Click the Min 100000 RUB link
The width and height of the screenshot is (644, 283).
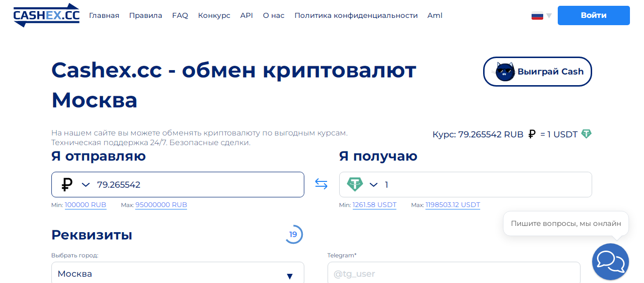point(85,205)
